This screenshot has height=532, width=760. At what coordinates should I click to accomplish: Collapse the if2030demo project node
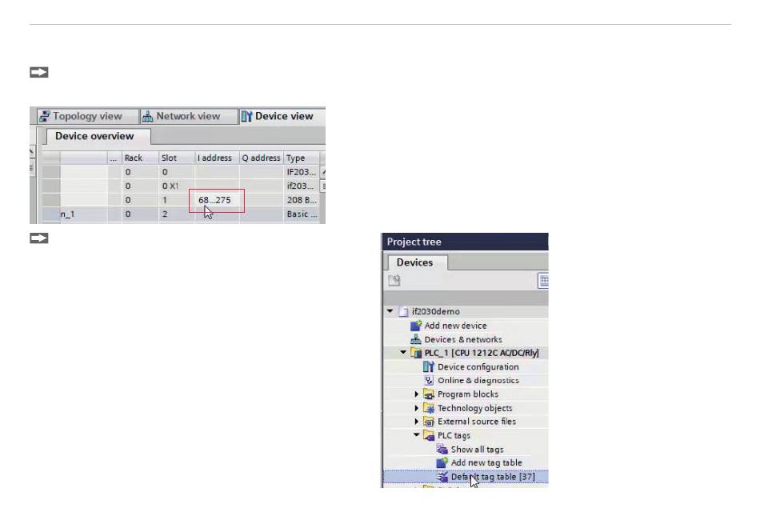point(390,311)
